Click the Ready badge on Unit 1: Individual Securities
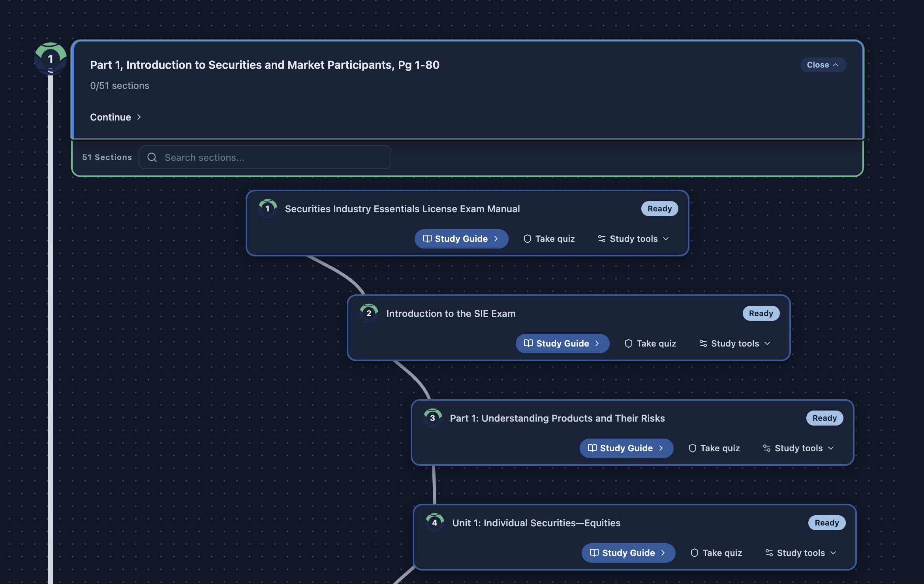This screenshot has width=924, height=584. (x=827, y=522)
